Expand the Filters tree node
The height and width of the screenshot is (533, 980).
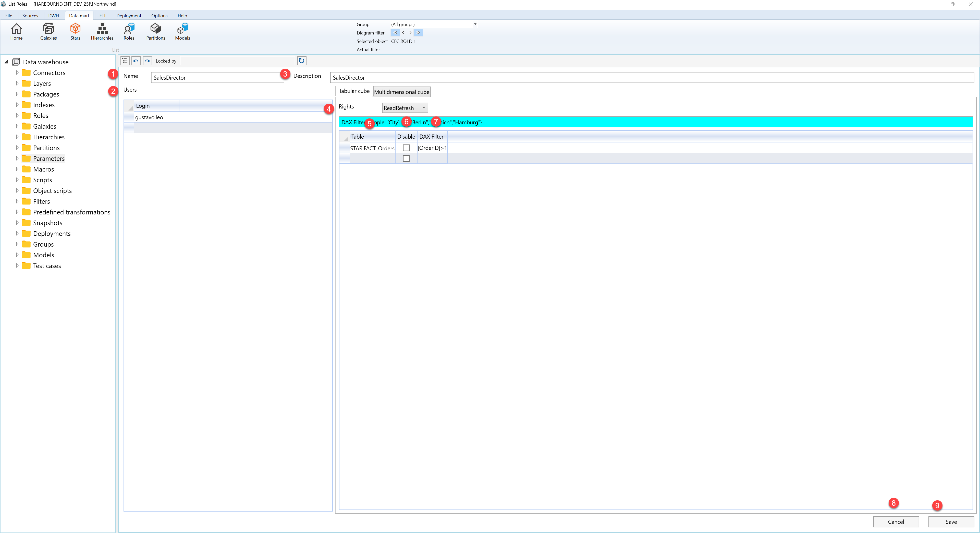17,201
